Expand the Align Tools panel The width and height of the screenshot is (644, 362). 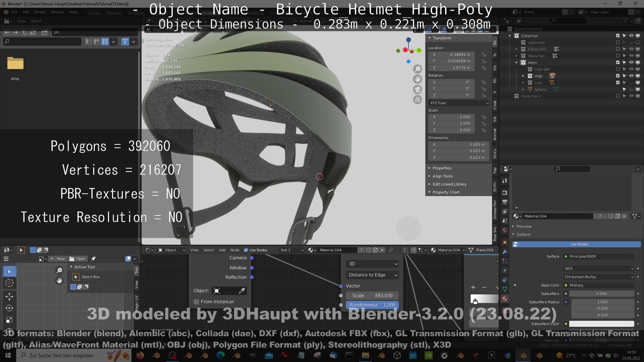(442, 176)
